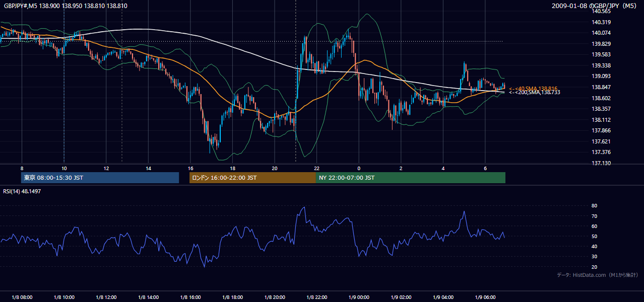Click hour label 10 under the price chart
This screenshot has width=644, height=302.
(x=64, y=168)
